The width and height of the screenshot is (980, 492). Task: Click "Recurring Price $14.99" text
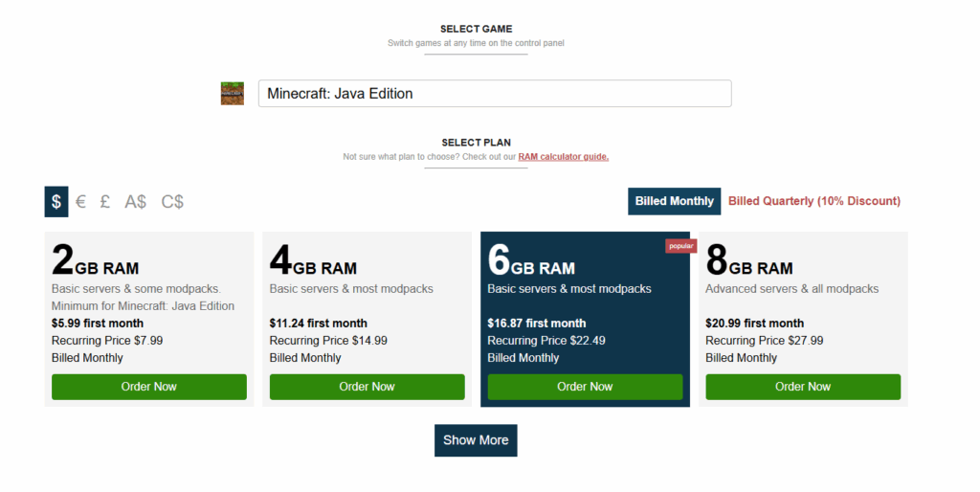coord(328,341)
